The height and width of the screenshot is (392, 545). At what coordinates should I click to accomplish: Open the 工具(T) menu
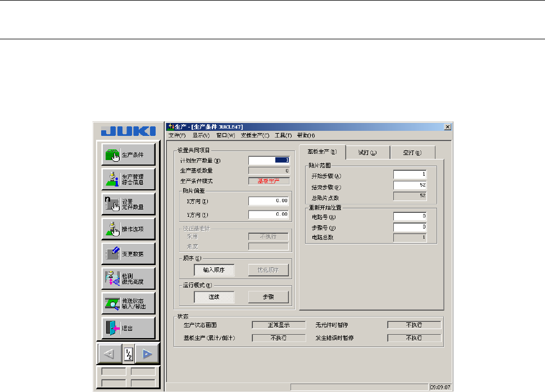283,135
